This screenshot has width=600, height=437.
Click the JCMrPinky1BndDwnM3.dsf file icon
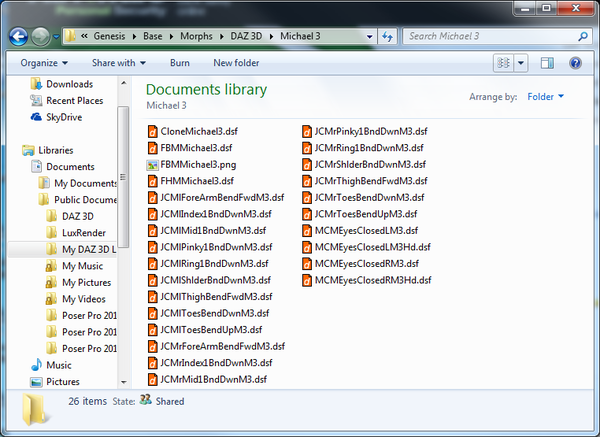(x=307, y=132)
